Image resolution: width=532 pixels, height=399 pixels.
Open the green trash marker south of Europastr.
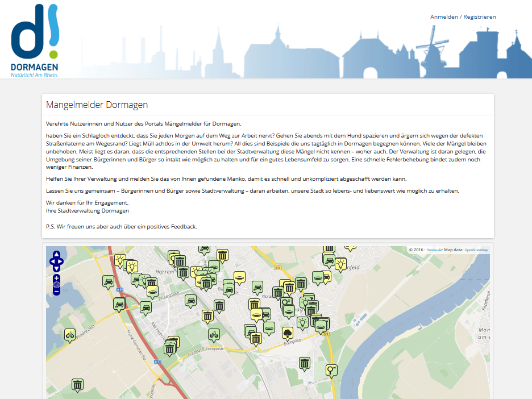click(x=305, y=363)
